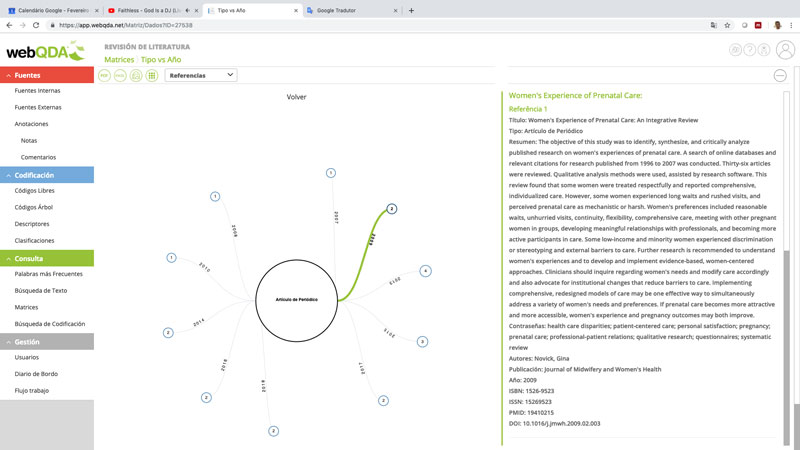Select the 2014 year node

(x=168, y=333)
